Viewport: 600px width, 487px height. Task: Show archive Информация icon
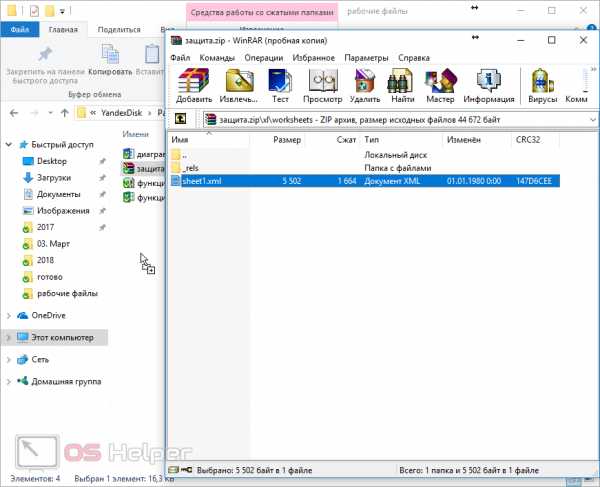pyautogui.click(x=489, y=86)
